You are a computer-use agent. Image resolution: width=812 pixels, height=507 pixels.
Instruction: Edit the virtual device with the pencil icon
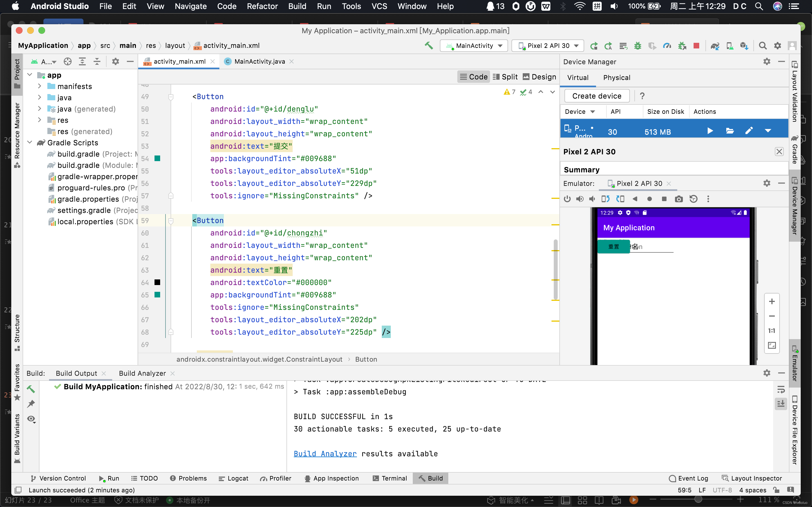749,131
